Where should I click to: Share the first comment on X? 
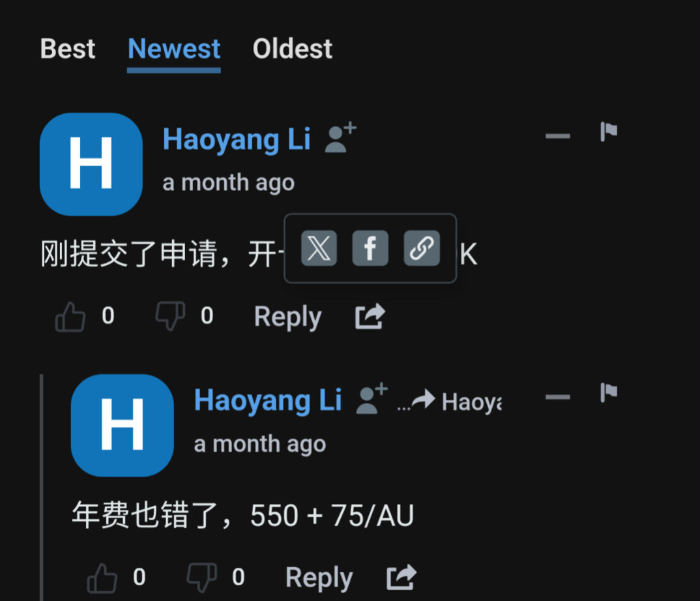pos(319,248)
